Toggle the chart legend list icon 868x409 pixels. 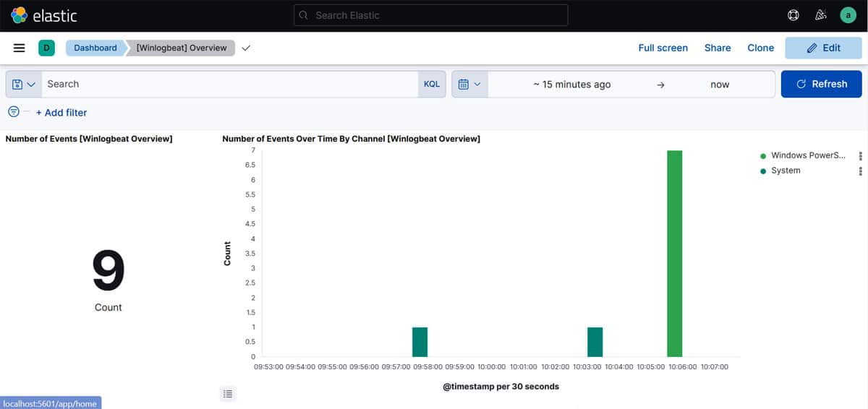click(x=228, y=394)
